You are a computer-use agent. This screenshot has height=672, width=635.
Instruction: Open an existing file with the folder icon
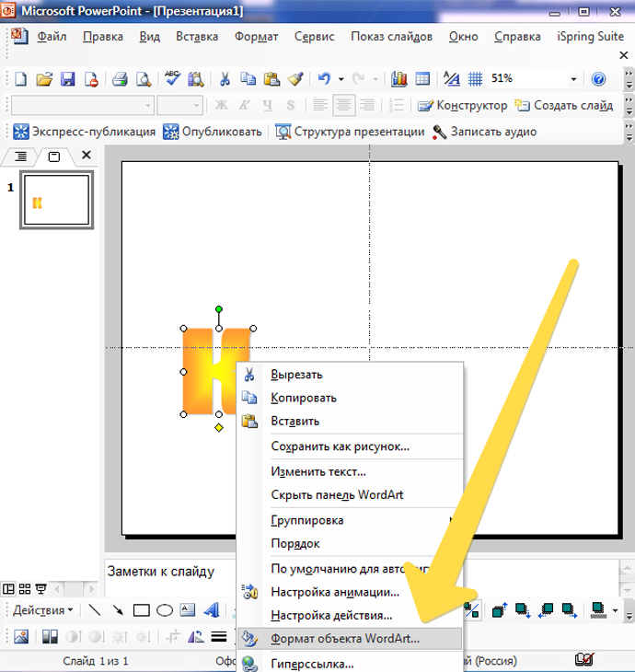[43, 79]
